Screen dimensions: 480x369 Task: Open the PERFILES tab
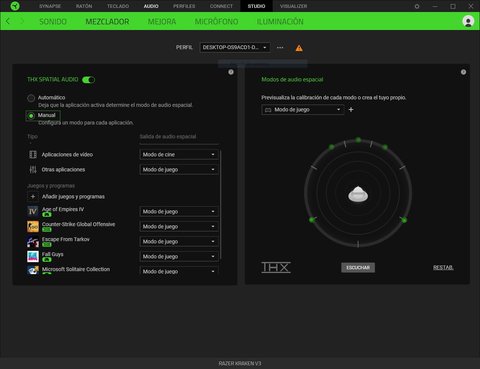(184, 6)
